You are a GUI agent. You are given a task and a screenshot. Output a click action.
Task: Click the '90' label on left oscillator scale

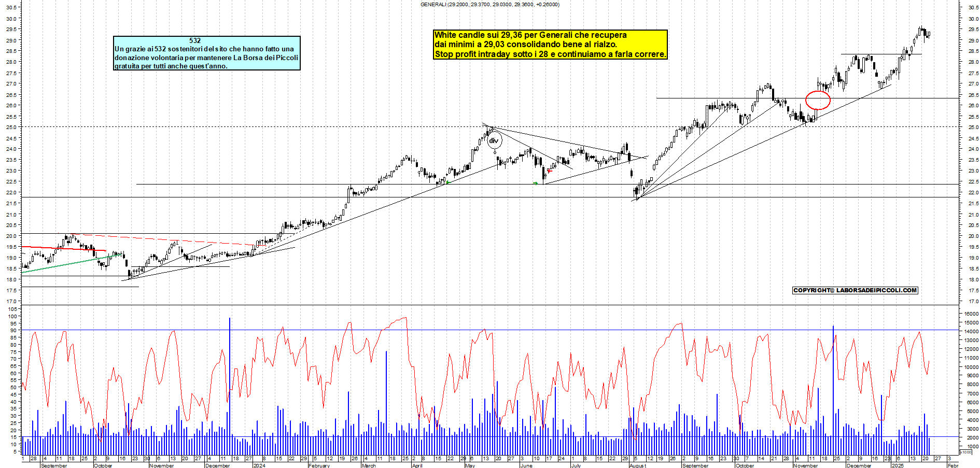click(14, 331)
